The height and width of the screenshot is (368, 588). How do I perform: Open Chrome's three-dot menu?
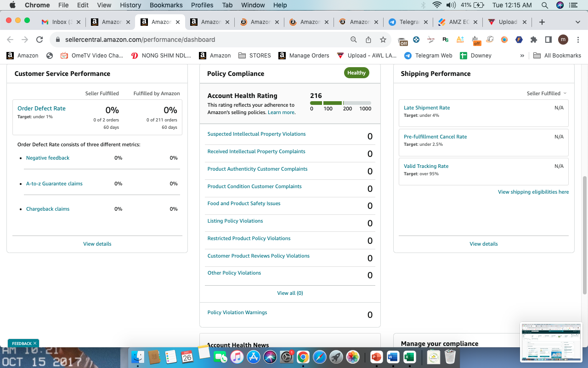[x=578, y=40]
